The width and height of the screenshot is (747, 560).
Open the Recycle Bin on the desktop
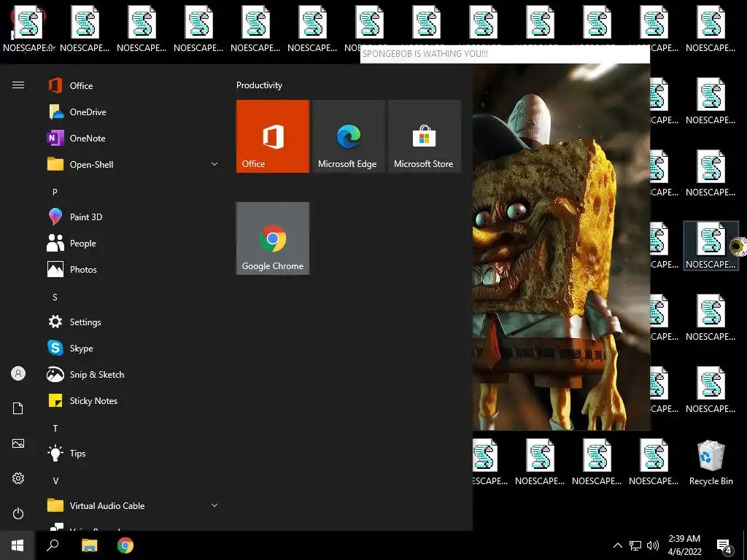711,463
